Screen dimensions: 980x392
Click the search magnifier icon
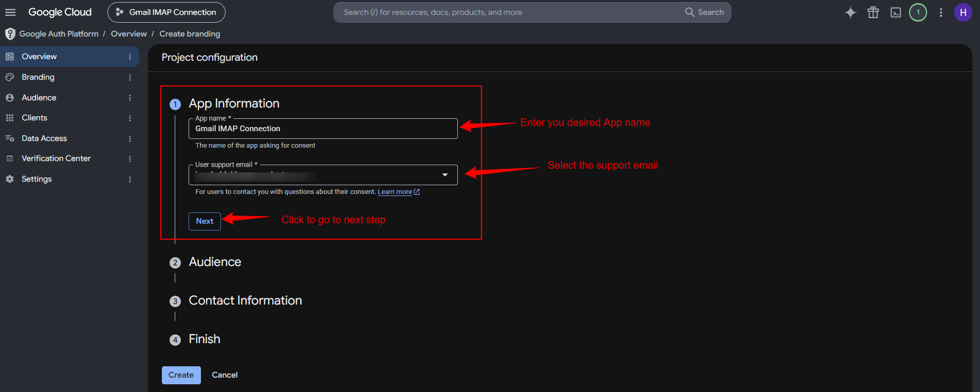[690, 12]
